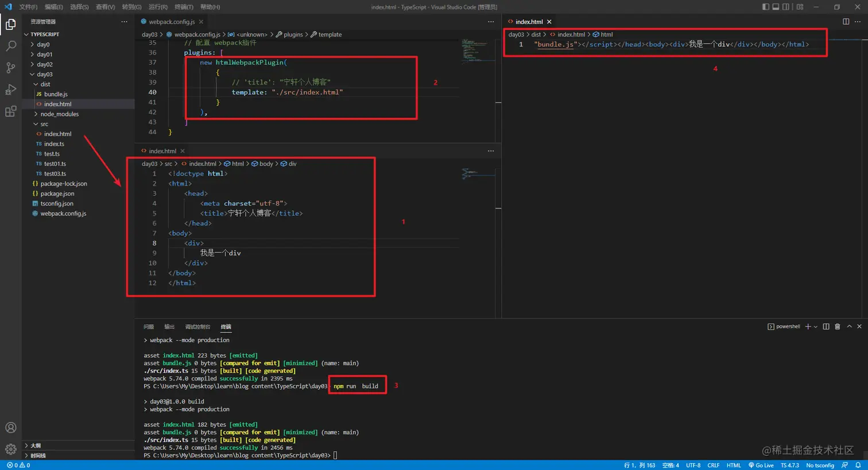Change encoding via UTF-8 status item
The image size is (868, 470).
(693, 465)
